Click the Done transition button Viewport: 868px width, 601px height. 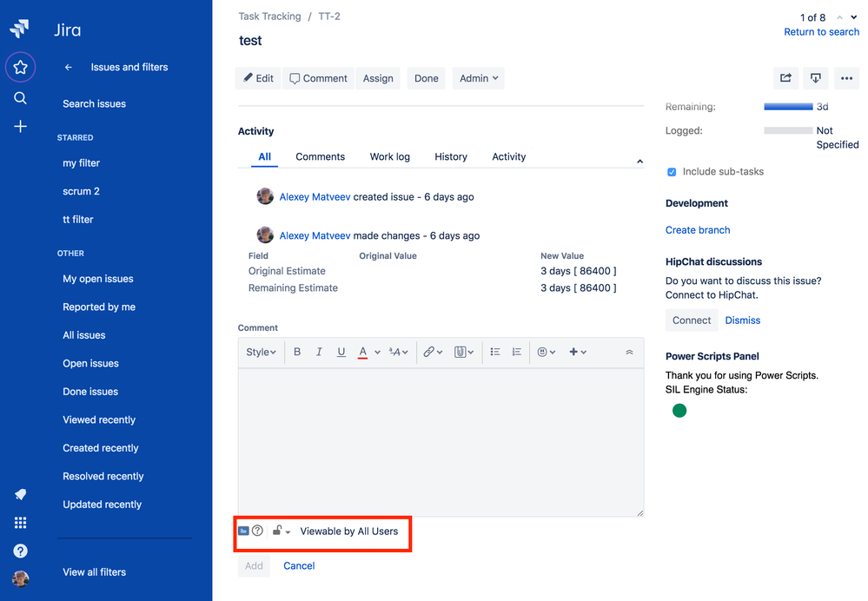pos(427,78)
